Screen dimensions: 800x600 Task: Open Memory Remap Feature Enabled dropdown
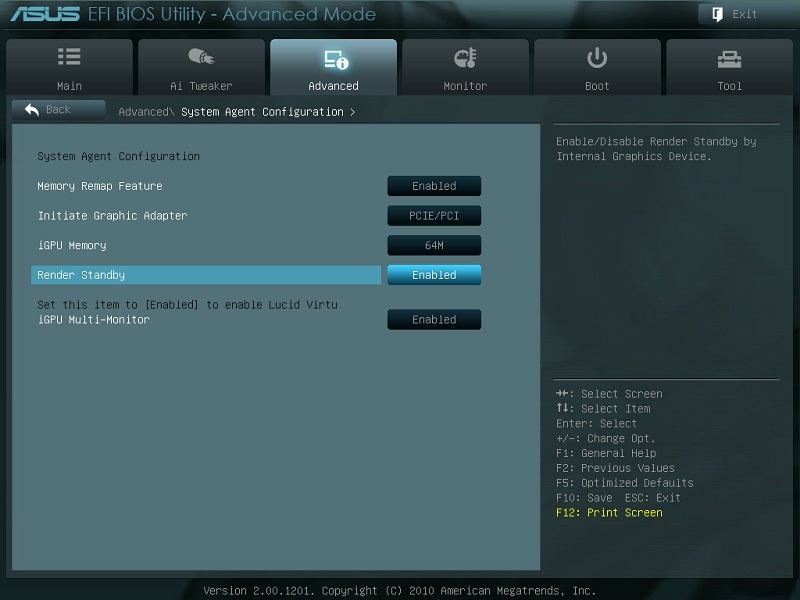(434, 186)
